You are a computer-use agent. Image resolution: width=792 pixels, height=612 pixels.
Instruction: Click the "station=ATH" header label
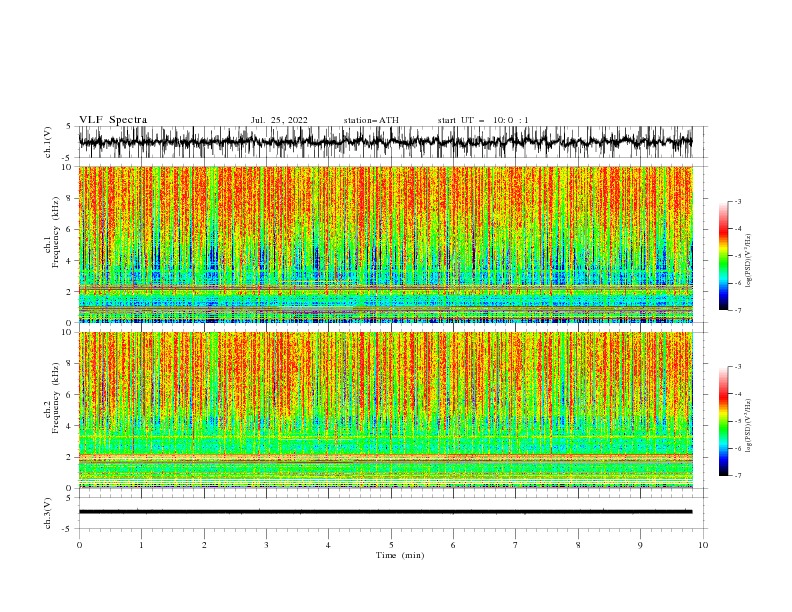(371, 120)
